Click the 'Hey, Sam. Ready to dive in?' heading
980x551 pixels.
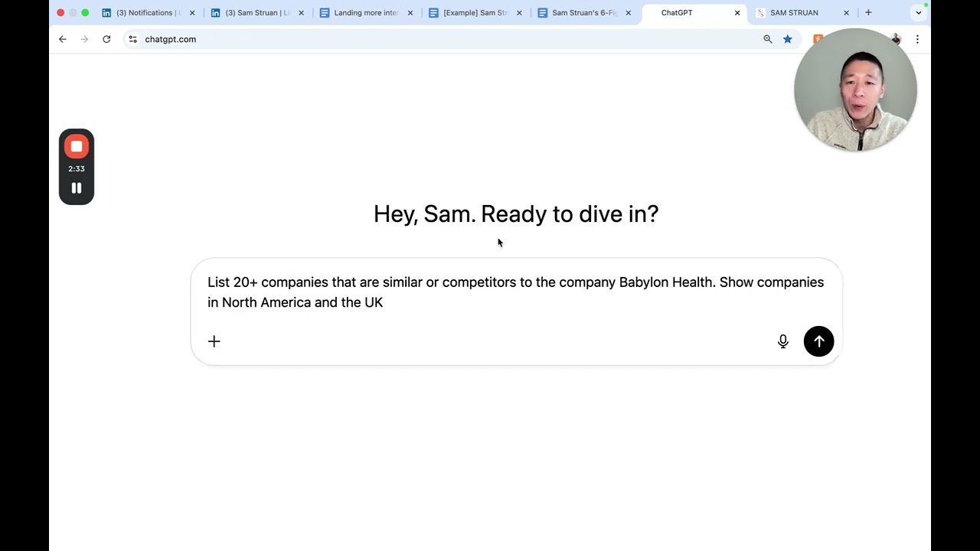516,214
